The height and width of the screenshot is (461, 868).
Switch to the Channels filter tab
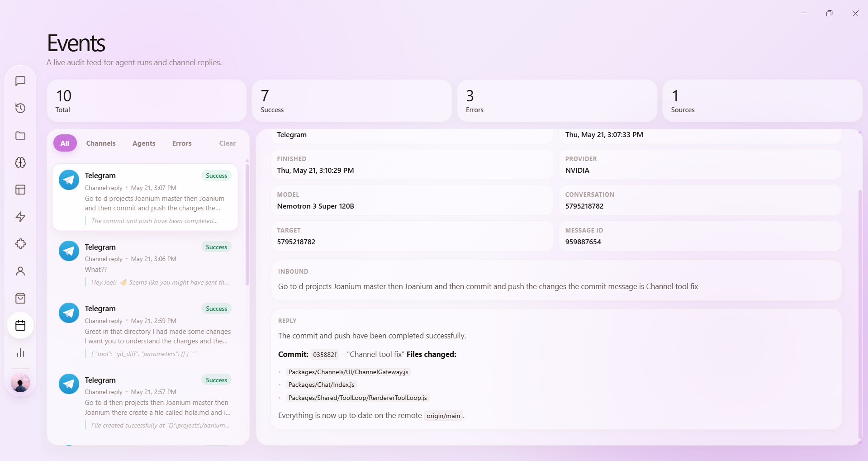[101, 143]
